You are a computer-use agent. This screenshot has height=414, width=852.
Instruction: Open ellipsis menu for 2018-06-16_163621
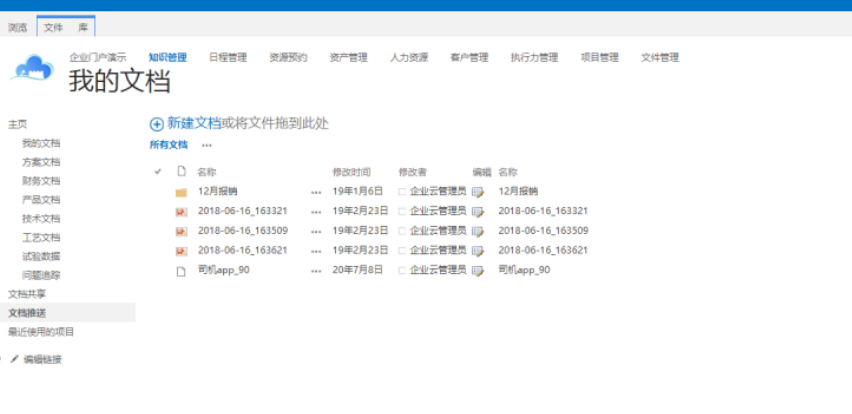click(316, 250)
